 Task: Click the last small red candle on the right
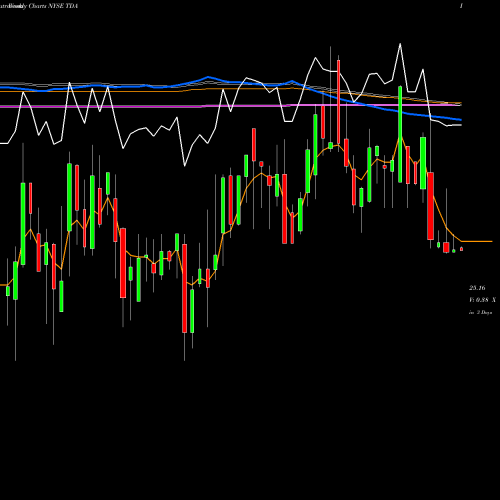click(x=461, y=249)
